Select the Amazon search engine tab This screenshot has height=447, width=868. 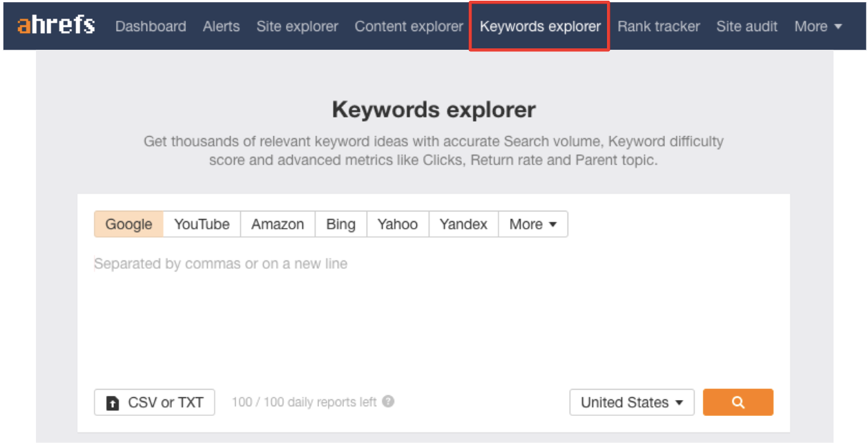(x=278, y=225)
